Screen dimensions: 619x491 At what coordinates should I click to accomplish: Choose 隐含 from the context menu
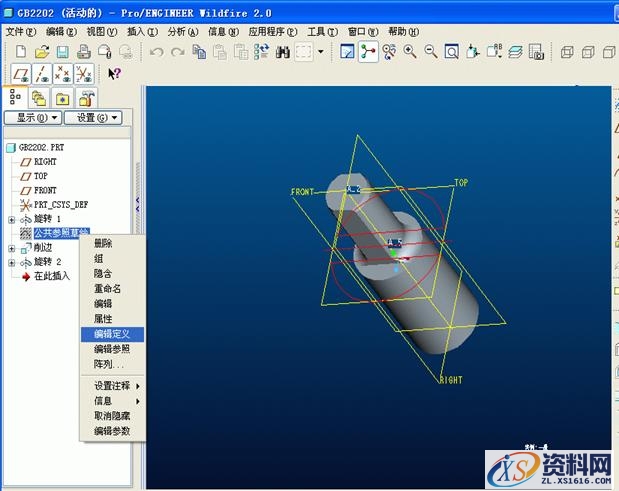[113, 274]
